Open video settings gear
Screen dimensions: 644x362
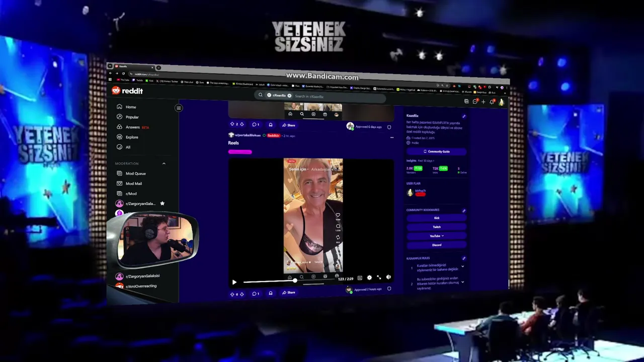369,278
